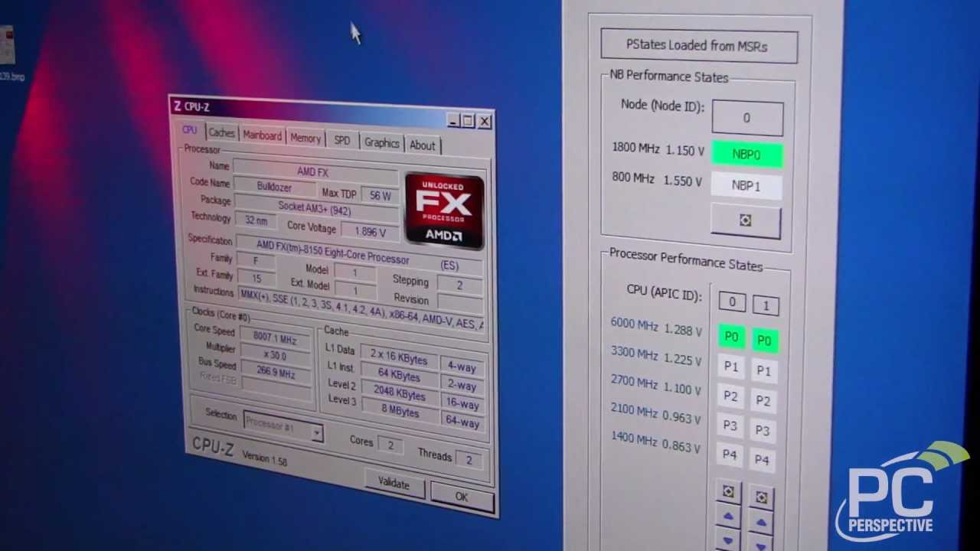Viewport: 980px width, 551px height.
Task: Click the target icon button under CPU 1 column
Action: click(x=761, y=497)
